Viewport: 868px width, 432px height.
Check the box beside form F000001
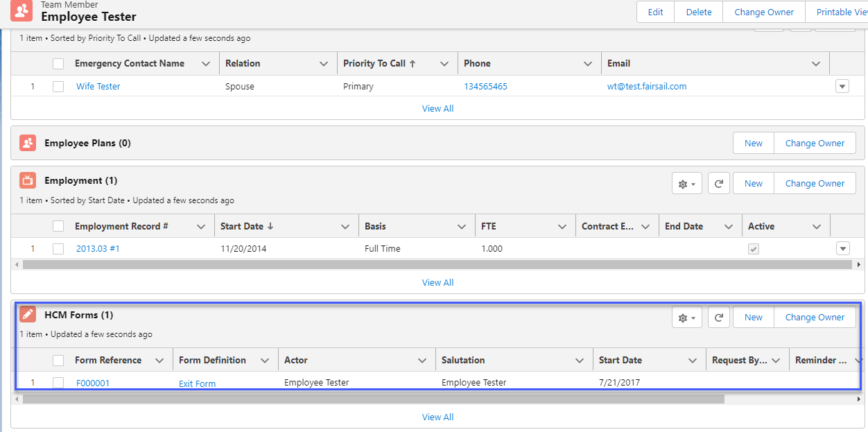click(58, 383)
